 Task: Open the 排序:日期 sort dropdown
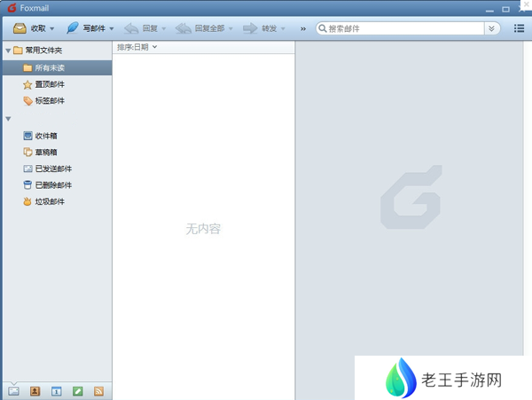(x=137, y=47)
